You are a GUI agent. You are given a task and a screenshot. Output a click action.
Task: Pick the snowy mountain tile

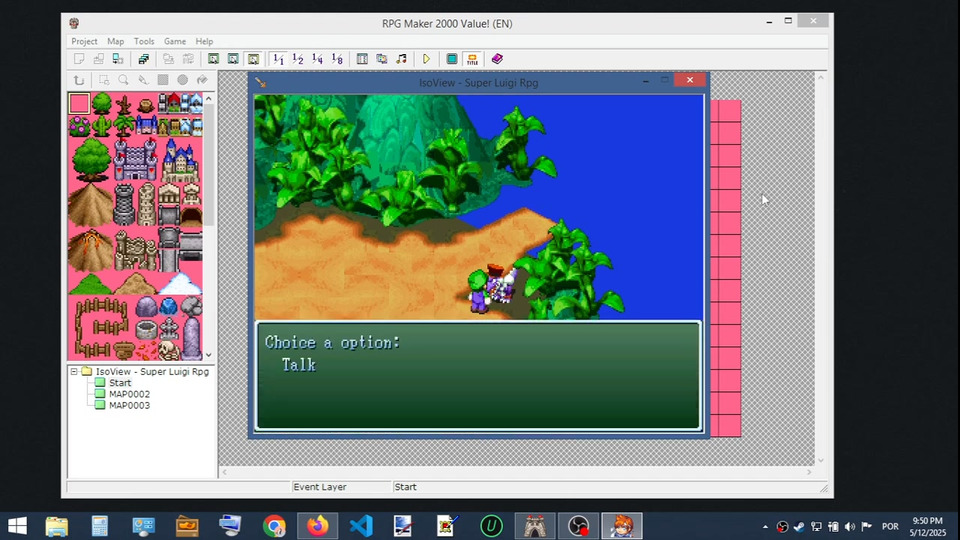(180, 283)
